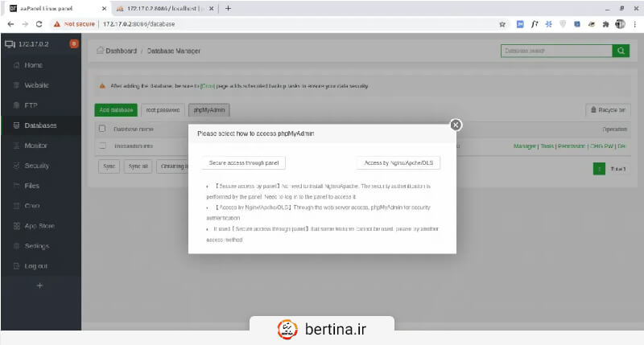644x345 pixels.
Task: Open Home in the sidebar
Action: point(33,65)
